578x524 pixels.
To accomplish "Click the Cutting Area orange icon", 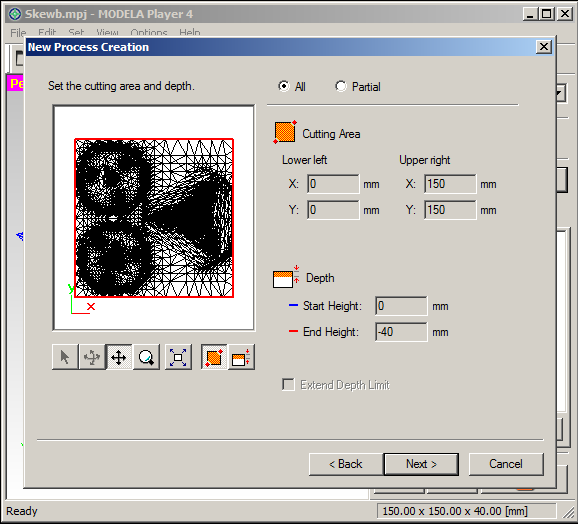I will [285, 132].
